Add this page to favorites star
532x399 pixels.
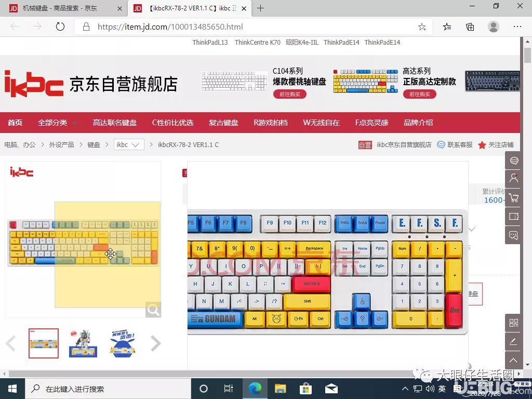[422, 27]
